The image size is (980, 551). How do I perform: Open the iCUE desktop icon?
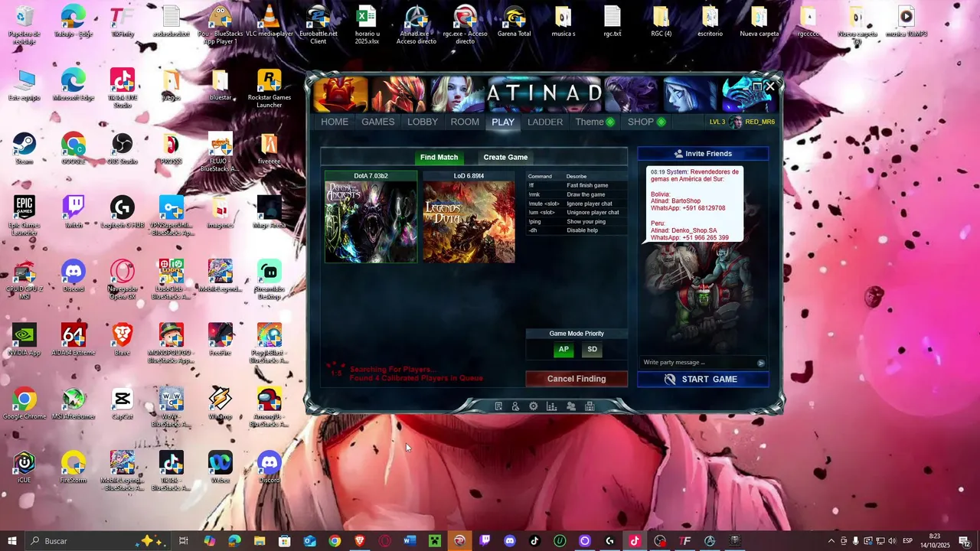click(x=24, y=467)
